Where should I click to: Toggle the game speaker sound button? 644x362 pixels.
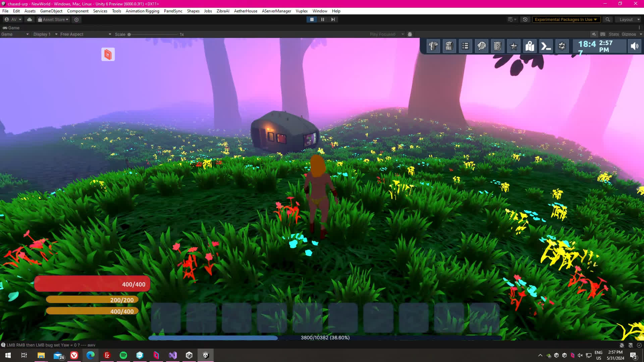634,46
